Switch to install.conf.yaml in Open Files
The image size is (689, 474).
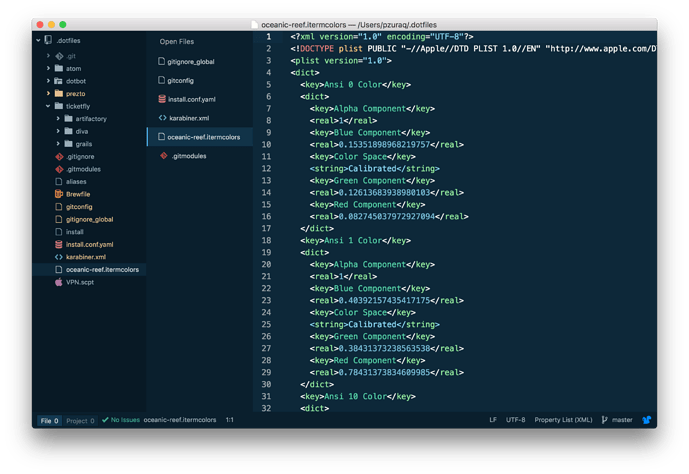(x=199, y=99)
